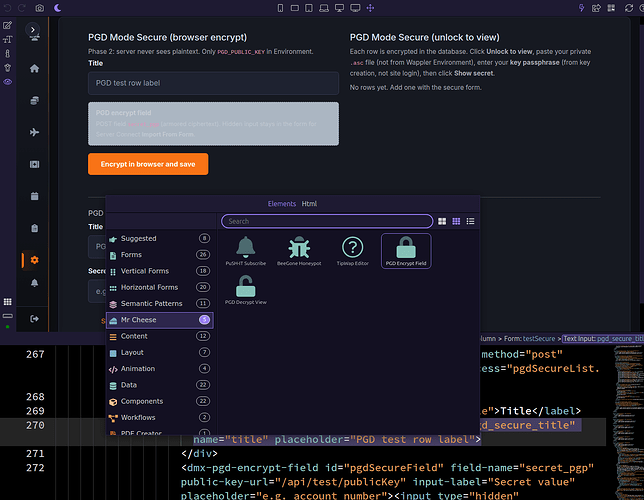Open the Forms category
Image resolution: width=644 pixels, height=500 pixels.
[159, 255]
